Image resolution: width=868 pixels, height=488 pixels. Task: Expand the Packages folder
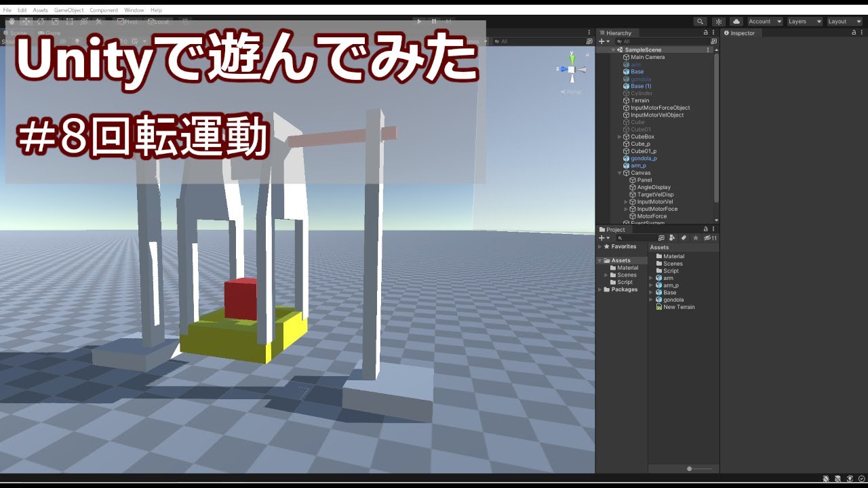pyautogui.click(x=600, y=289)
